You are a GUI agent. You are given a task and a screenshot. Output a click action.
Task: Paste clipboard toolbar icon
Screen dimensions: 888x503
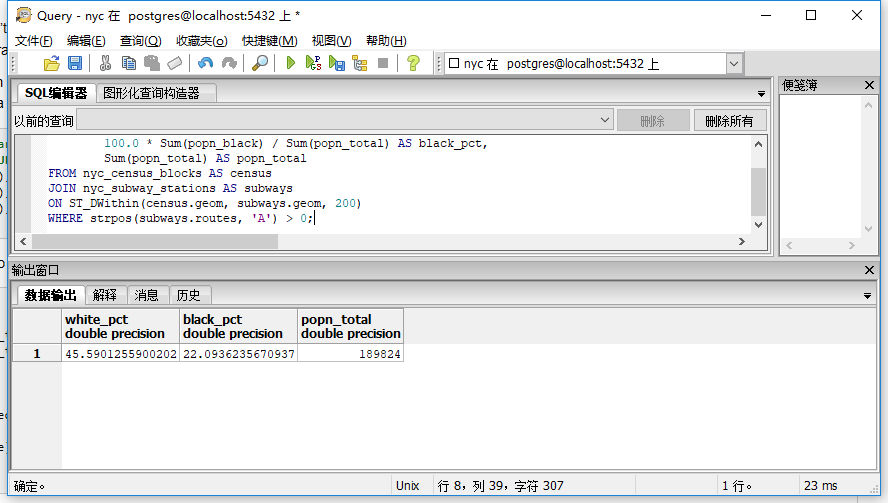pos(152,63)
